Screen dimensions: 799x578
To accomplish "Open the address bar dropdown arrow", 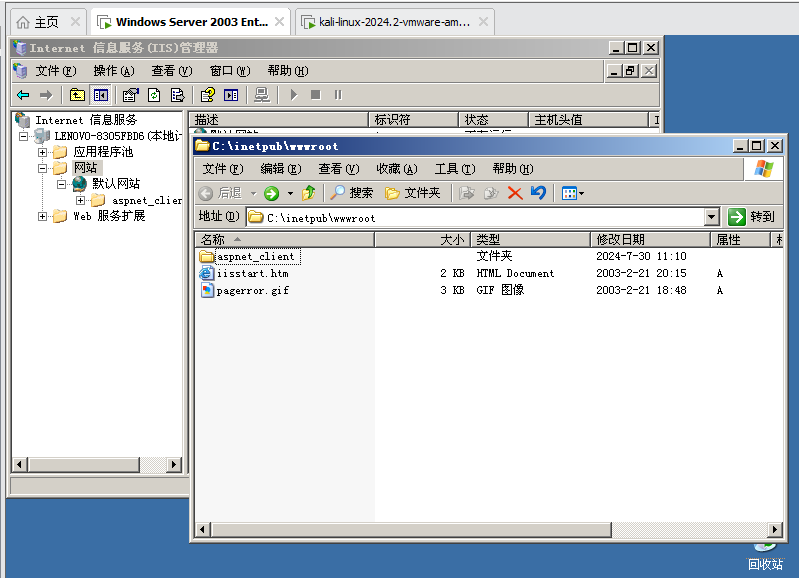I will [x=712, y=217].
